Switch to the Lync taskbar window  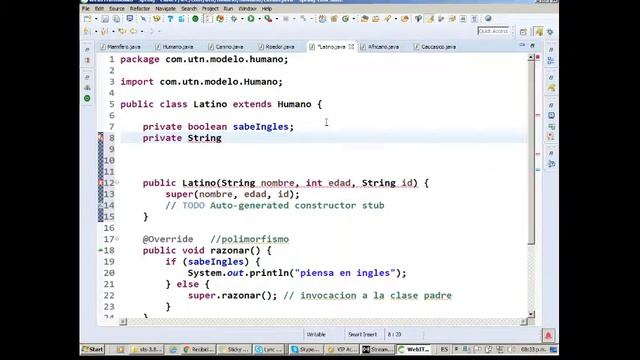click(x=269, y=349)
